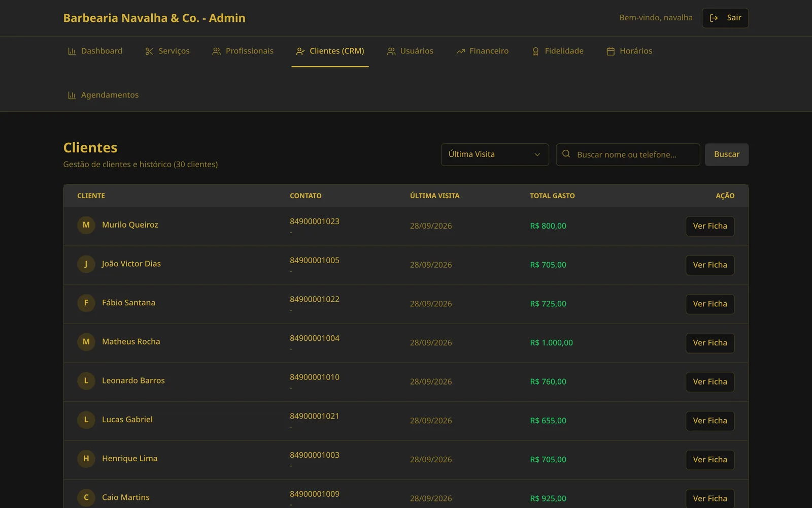Click the TOTAL GASTO column header
Screen dimensions: 812x508
pos(552,196)
